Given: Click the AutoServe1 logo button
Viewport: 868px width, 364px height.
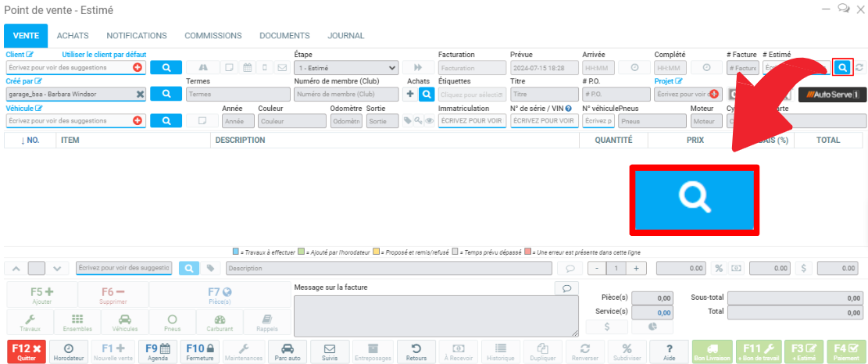Looking at the screenshot, I should pyautogui.click(x=832, y=95).
